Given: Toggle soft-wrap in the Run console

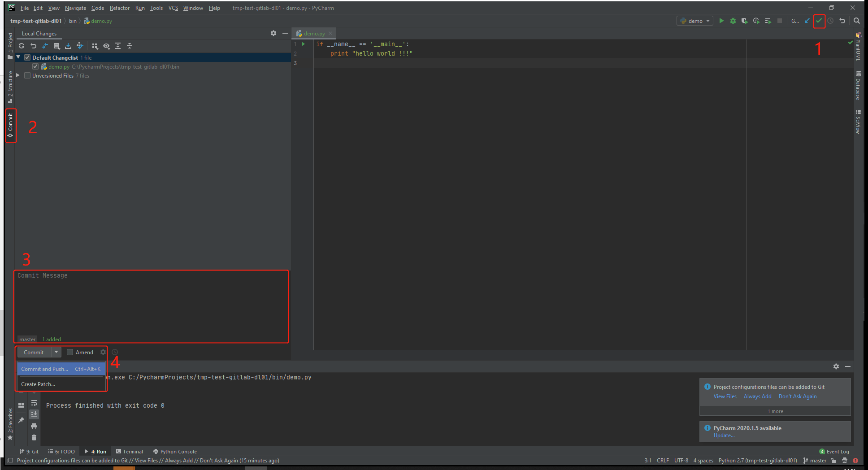Looking at the screenshot, I should click(34, 403).
